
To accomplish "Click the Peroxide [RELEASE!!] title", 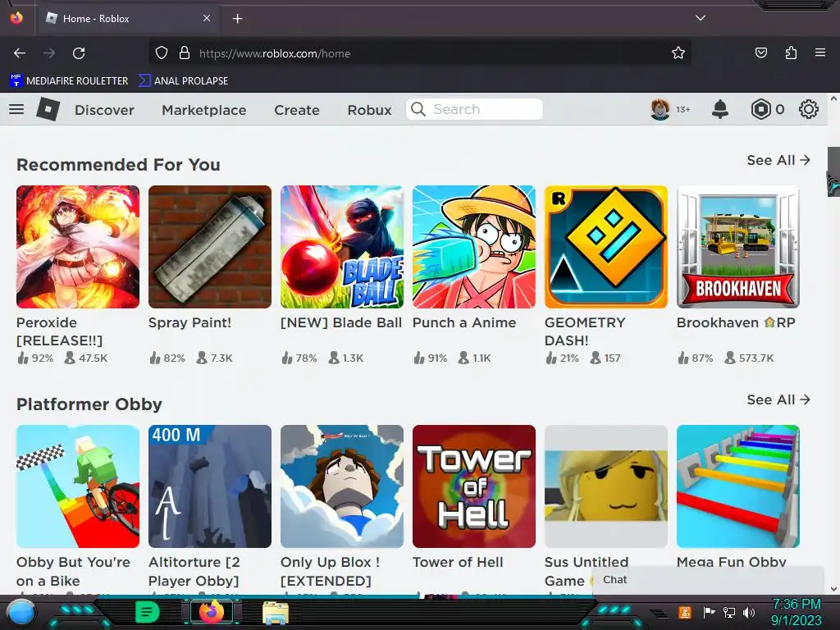I will [x=59, y=331].
